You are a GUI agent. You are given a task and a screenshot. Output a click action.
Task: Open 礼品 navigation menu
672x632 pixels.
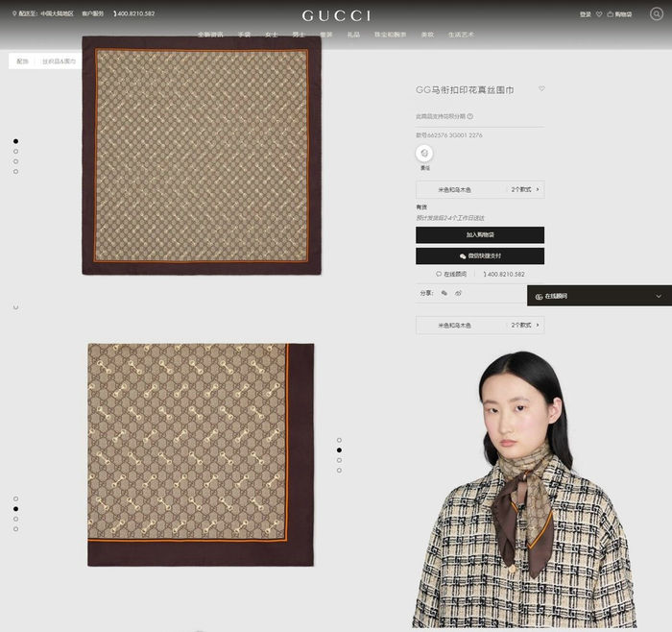click(x=353, y=35)
